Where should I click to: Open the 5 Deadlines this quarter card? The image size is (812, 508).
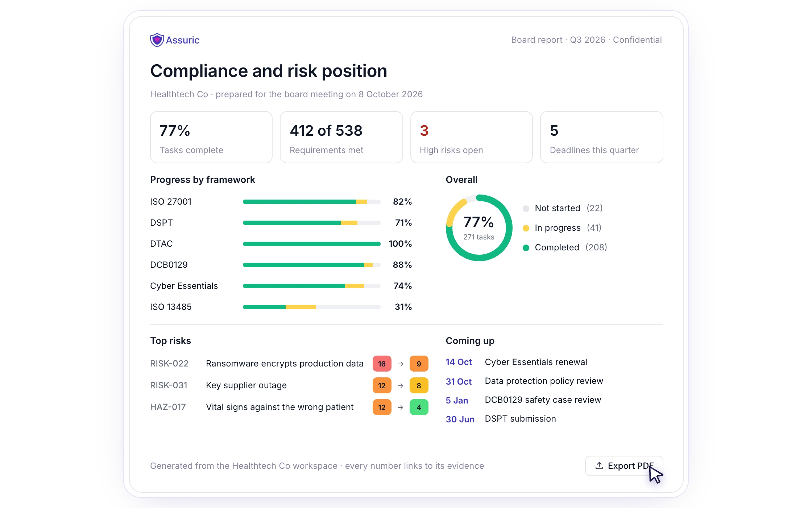[602, 137]
